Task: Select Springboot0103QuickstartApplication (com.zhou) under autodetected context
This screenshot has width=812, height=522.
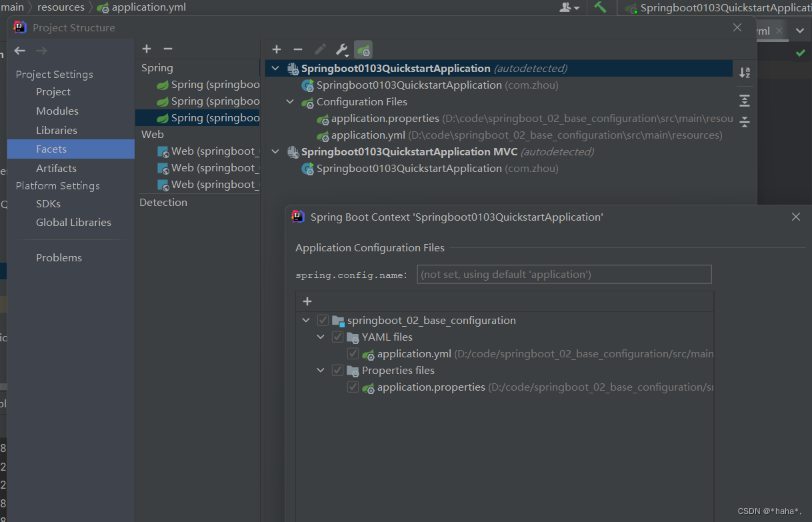Action: (430, 85)
